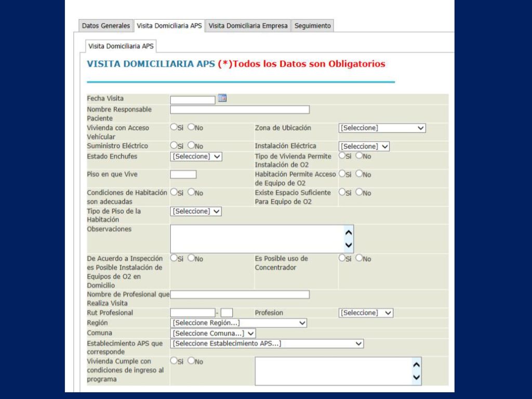532x399 pixels.
Task: Open the Profesion dropdown
Action: [366, 313]
